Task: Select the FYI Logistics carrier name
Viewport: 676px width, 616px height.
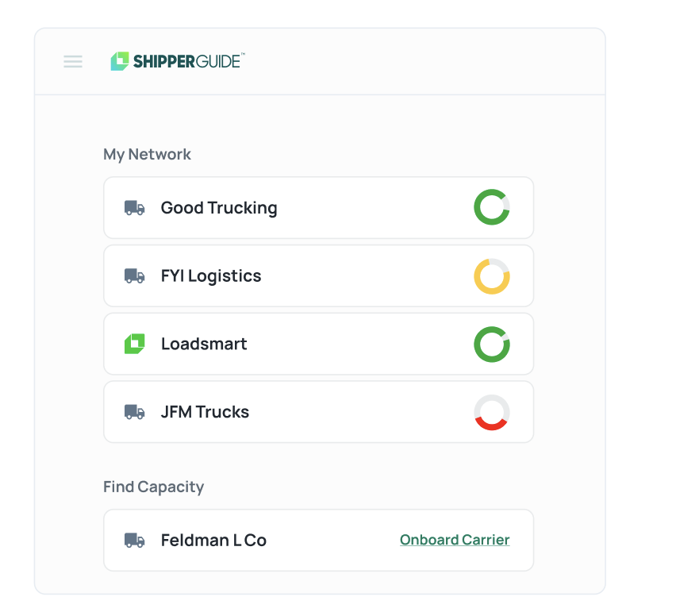Action: (211, 276)
